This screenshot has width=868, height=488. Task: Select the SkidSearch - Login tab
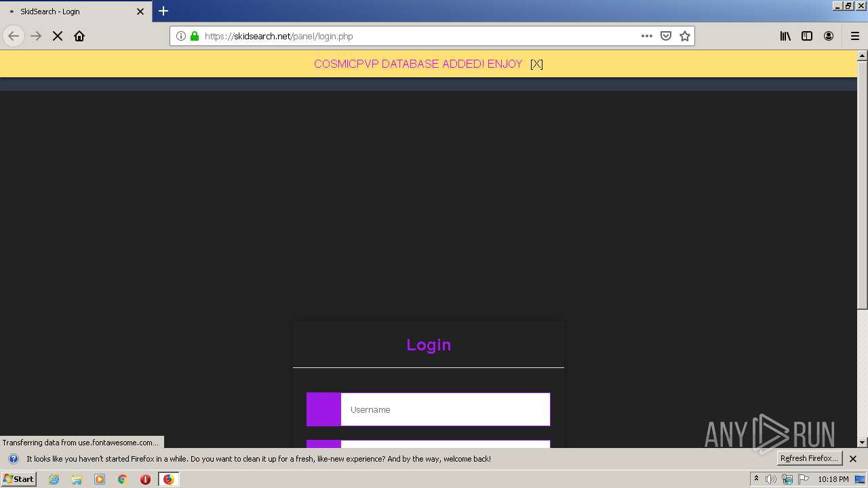tap(76, 12)
